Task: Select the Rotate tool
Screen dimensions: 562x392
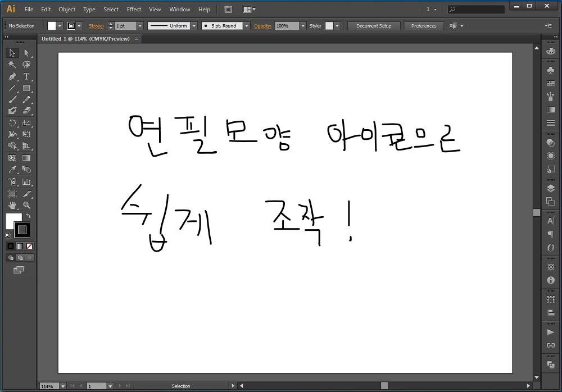Action: click(12, 123)
